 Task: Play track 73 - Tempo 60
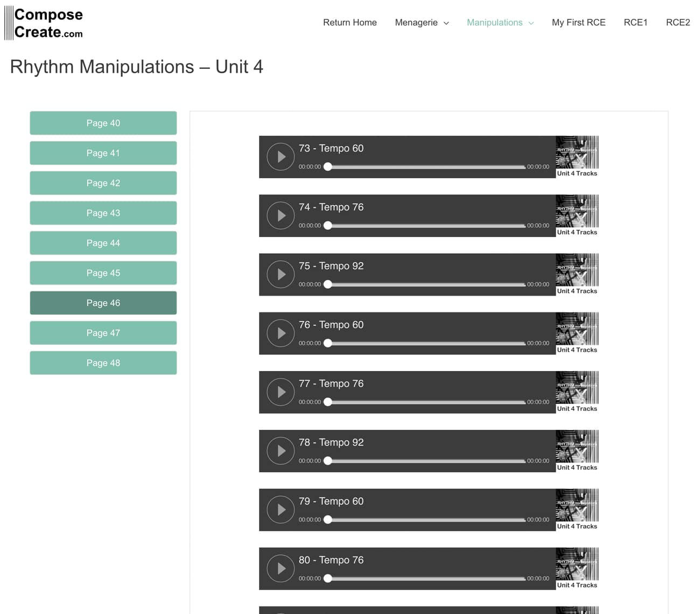click(x=281, y=157)
